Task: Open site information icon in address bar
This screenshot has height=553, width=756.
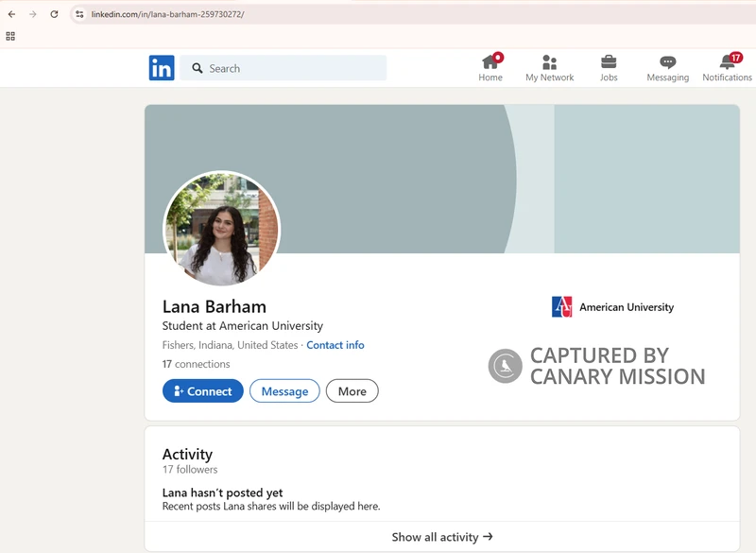Action: pyautogui.click(x=79, y=14)
